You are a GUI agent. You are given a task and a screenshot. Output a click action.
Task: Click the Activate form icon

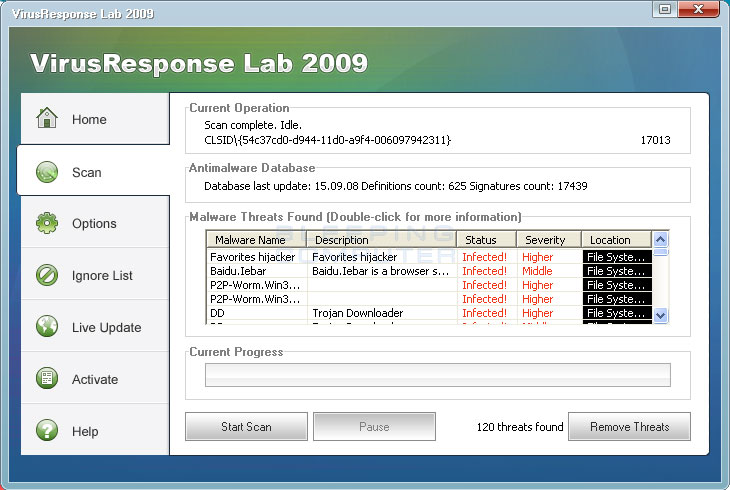pyautogui.click(x=47, y=379)
